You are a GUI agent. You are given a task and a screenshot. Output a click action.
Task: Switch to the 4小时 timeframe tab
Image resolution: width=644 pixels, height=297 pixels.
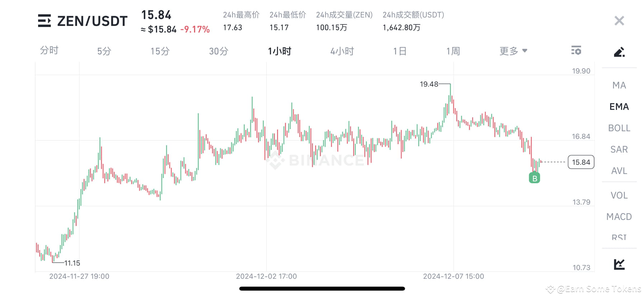click(342, 51)
